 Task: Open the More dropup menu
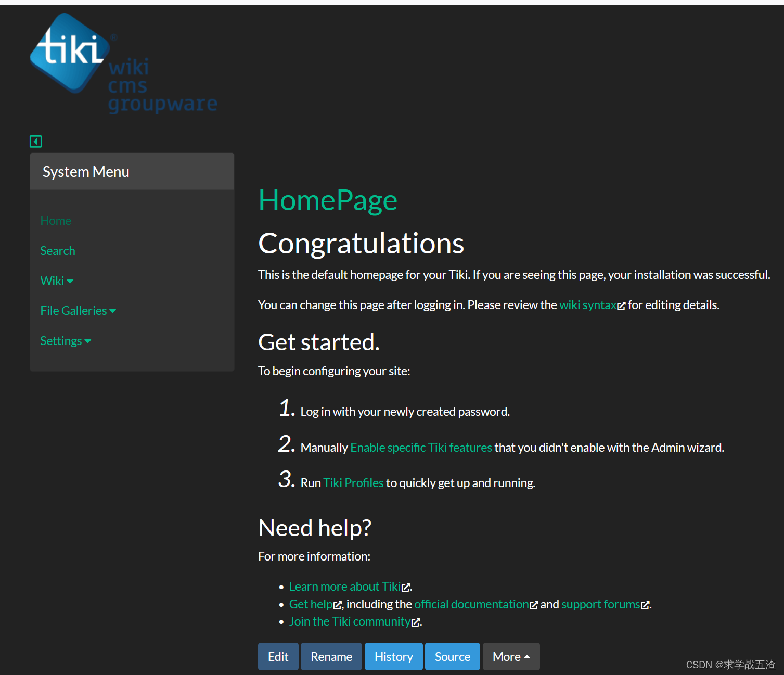pyautogui.click(x=511, y=657)
